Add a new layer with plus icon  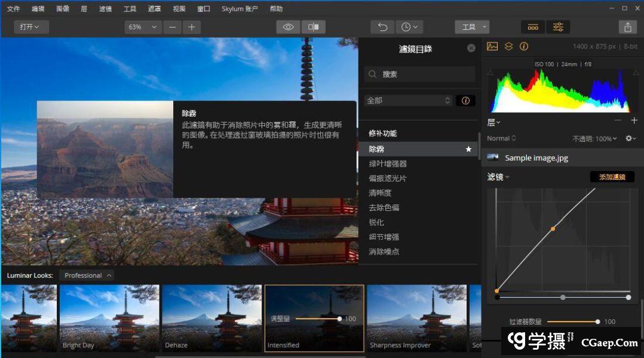point(634,121)
